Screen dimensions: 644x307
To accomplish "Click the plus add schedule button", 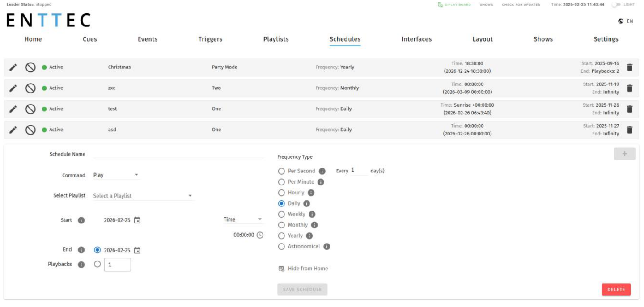I will pyautogui.click(x=625, y=154).
